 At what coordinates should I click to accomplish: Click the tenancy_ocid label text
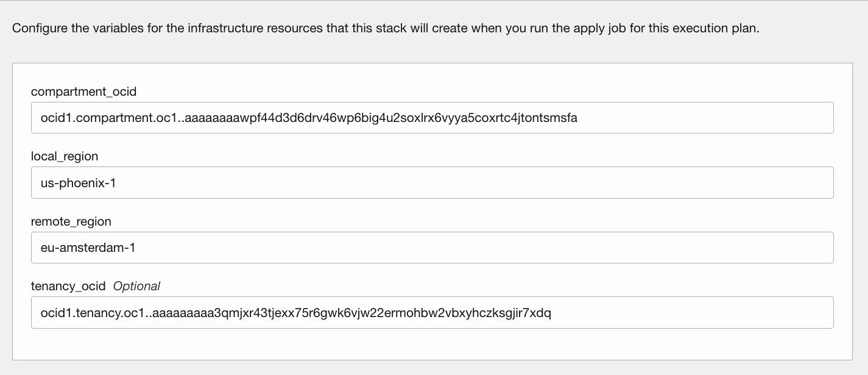(68, 286)
